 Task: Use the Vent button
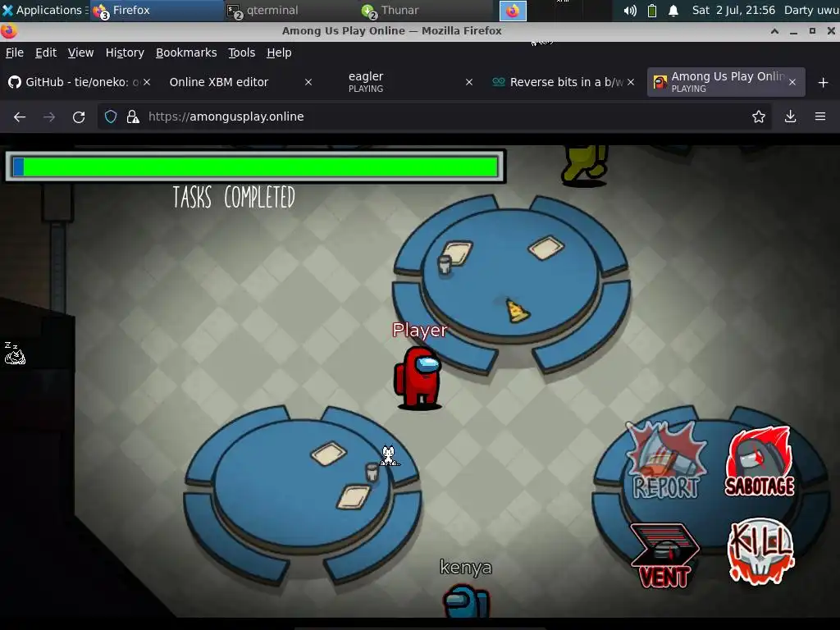664,555
